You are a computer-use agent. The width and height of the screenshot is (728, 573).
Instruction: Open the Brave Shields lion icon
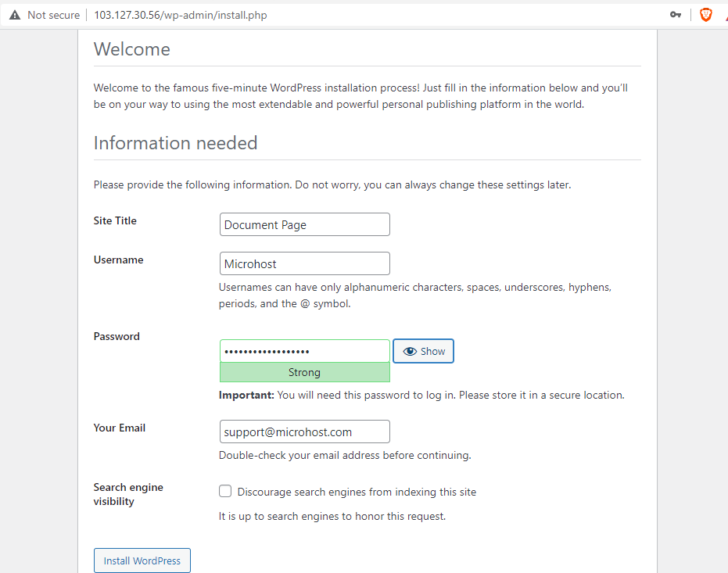click(705, 15)
